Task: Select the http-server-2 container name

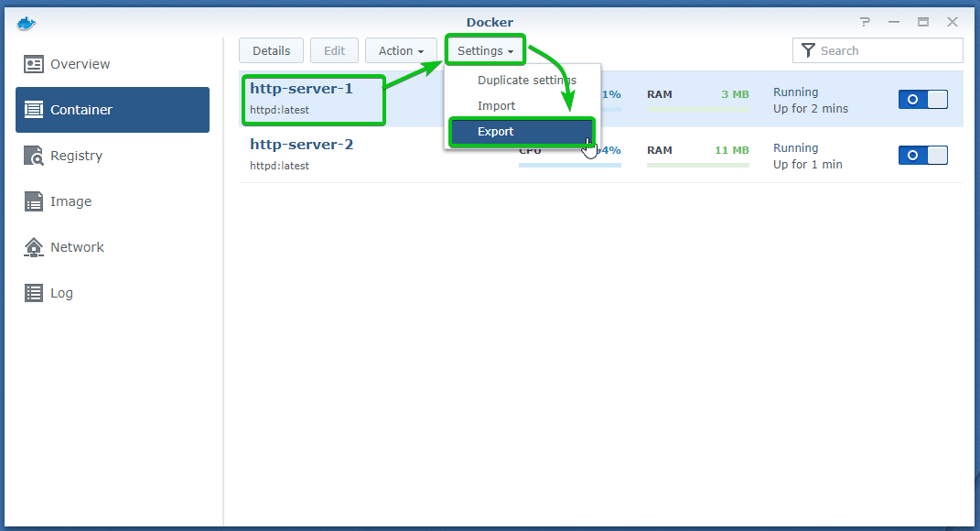Action: coord(301,145)
